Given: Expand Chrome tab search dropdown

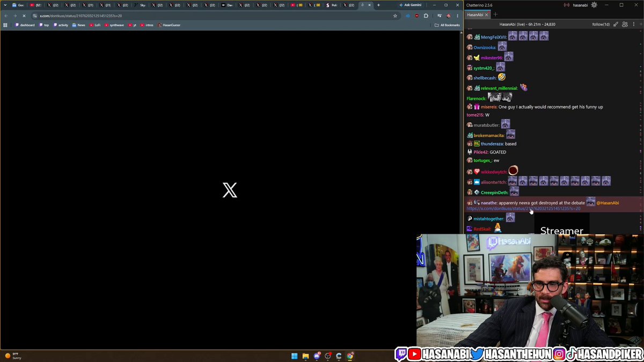Looking at the screenshot, I should point(5,5).
